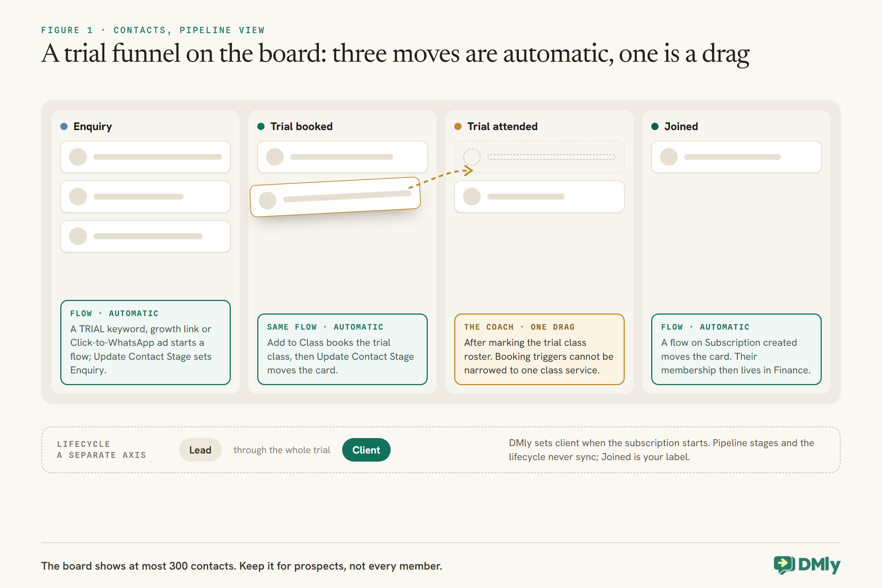The width and height of the screenshot is (882, 588).
Task: Select the tilted card being dragged
Action: click(335, 197)
